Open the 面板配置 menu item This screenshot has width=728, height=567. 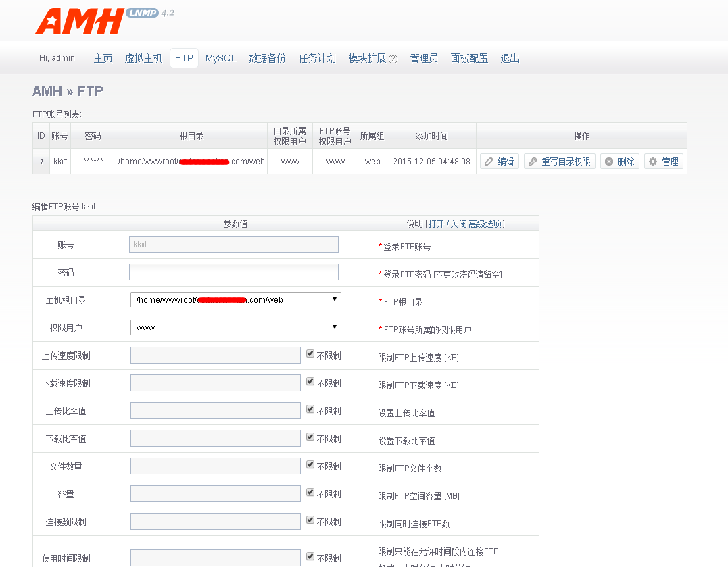[x=469, y=59]
